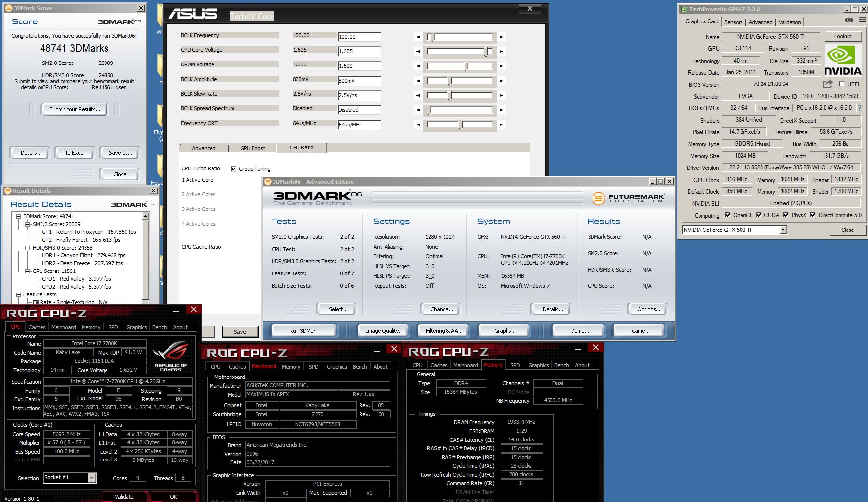Click right arrow for BCLK Spread Spectrum
The width and height of the screenshot is (868, 502).
coord(501,110)
